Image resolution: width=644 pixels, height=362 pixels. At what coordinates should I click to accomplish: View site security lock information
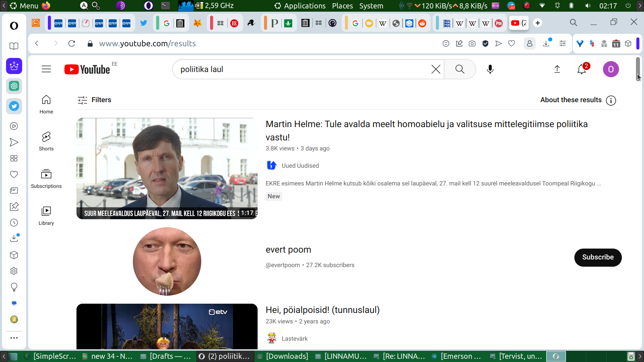(x=90, y=43)
